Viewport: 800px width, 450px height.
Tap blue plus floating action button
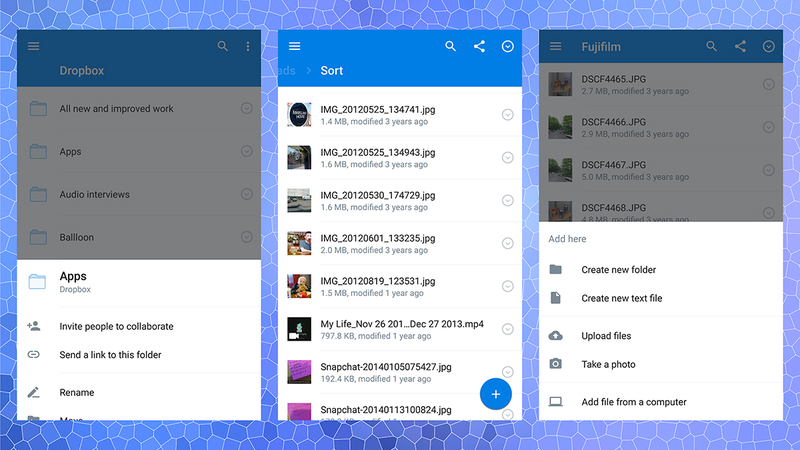coord(495,394)
